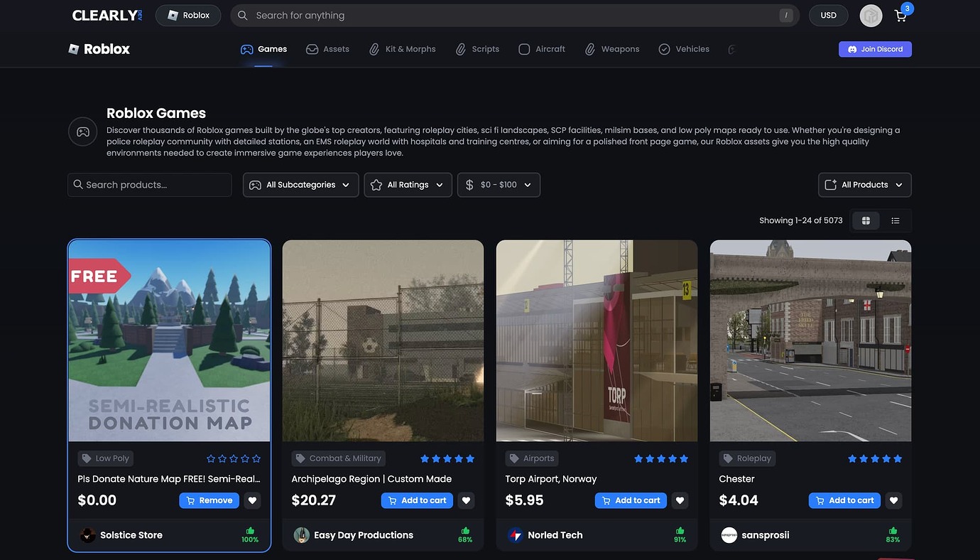Open the shopping cart
980x560 pixels.
tap(900, 15)
